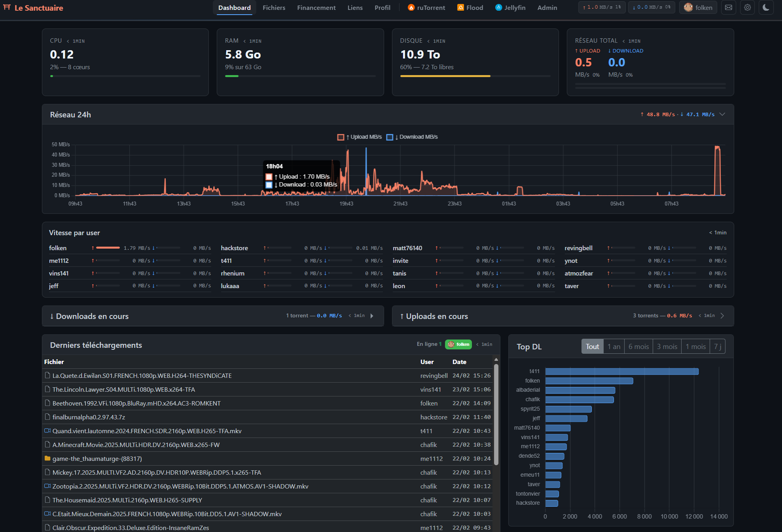Toggle the Download MB/s legend
The width and height of the screenshot is (782, 532).
coord(412,137)
